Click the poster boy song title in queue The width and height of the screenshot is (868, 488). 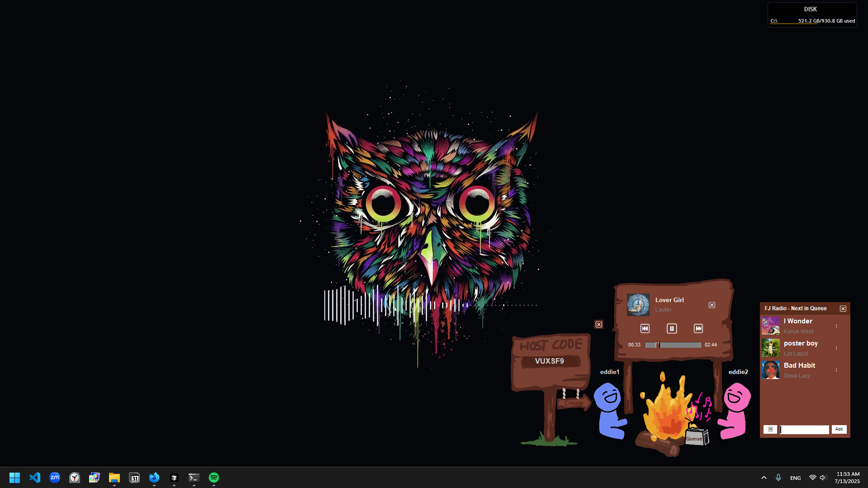(801, 343)
